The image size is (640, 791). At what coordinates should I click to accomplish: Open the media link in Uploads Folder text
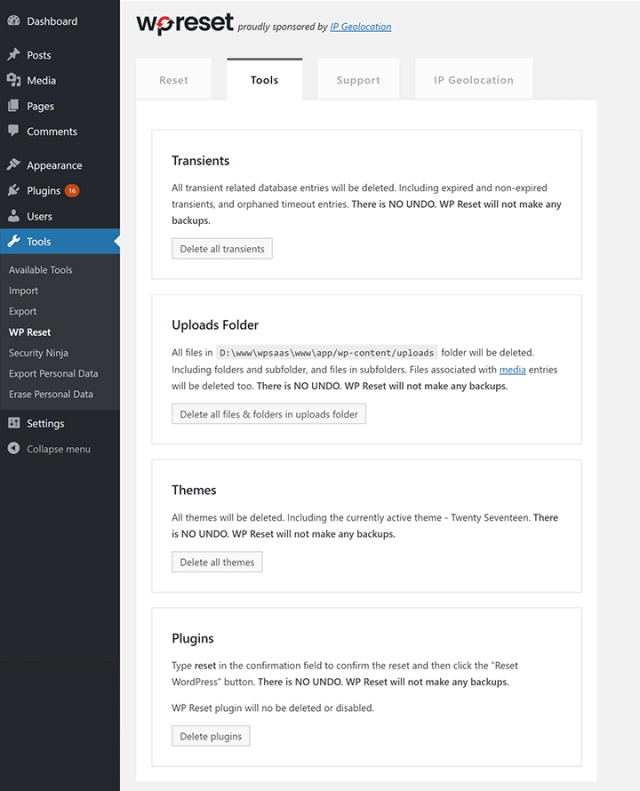pos(512,370)
